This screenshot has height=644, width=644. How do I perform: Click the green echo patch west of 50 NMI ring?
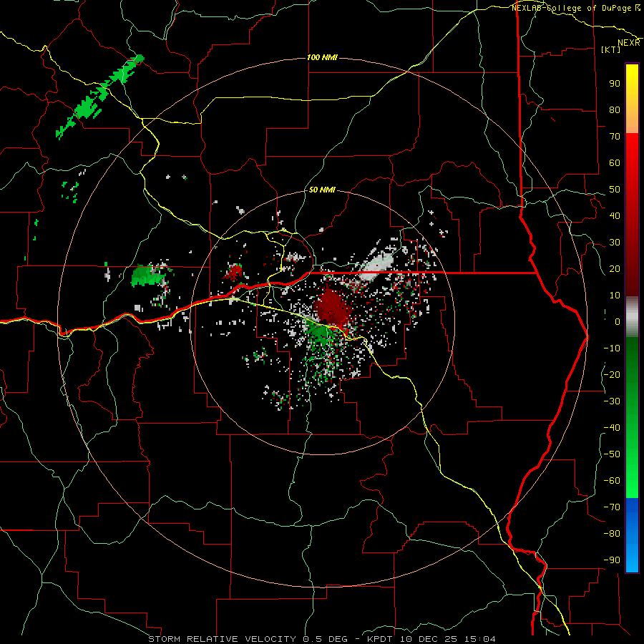[148, 275]
